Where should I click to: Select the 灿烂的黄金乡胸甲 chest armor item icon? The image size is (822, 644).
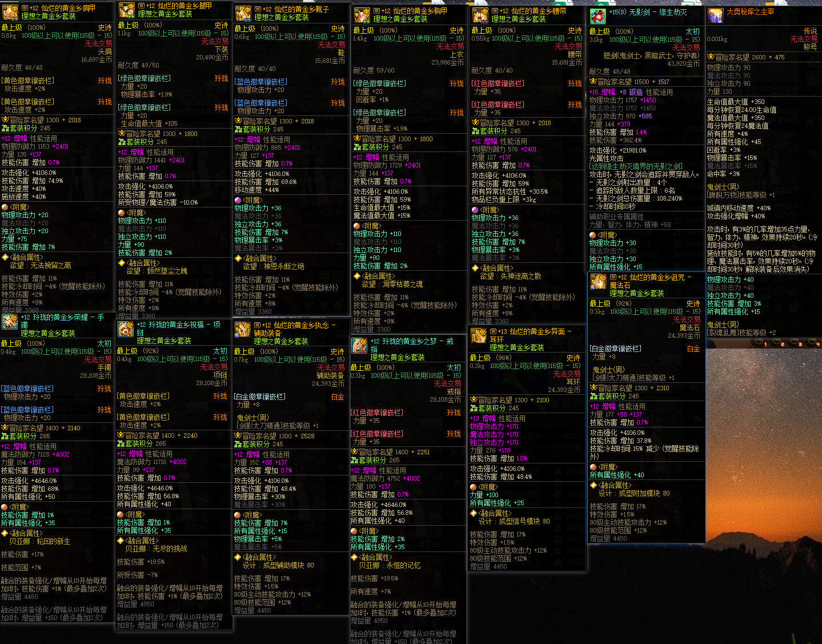pyautogui.click(x=362, y=15)
